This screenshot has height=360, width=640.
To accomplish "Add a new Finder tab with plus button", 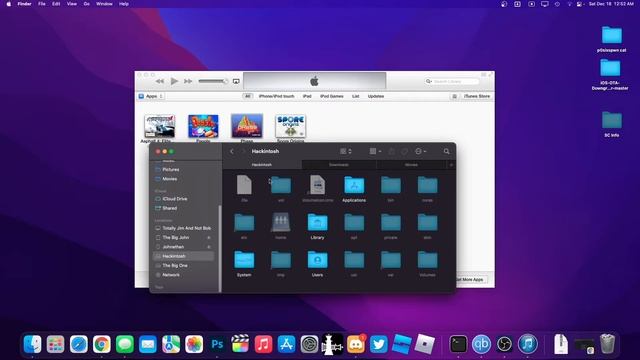I will pos(451,165).
